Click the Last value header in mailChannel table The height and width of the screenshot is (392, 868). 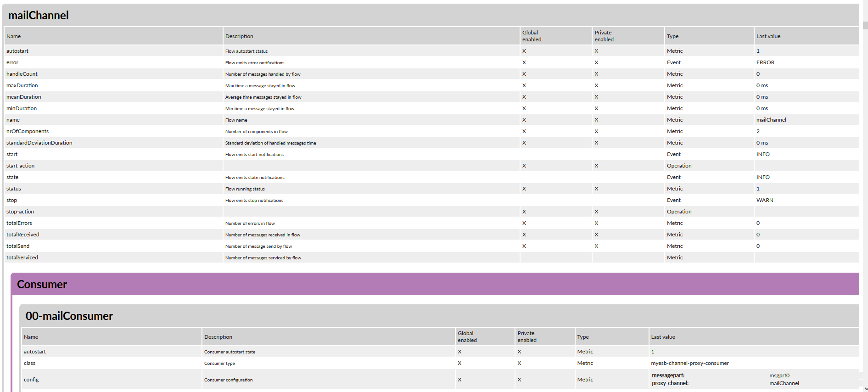768,36
